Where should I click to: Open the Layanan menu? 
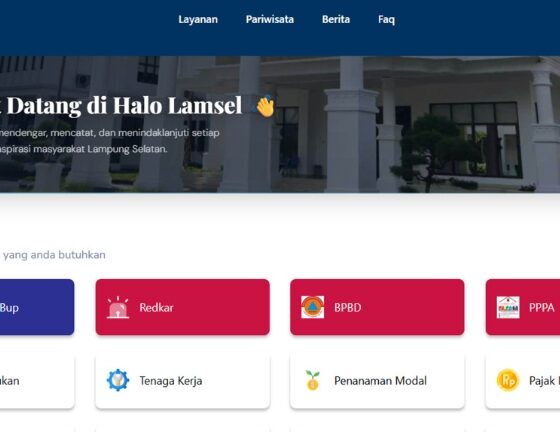[198, 19]
